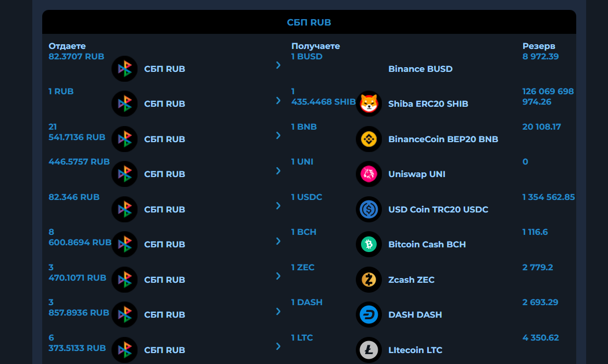Click the arrow chevron in the USD Coin row
Viewport: 608px width, 364px height.
(278, 206)
